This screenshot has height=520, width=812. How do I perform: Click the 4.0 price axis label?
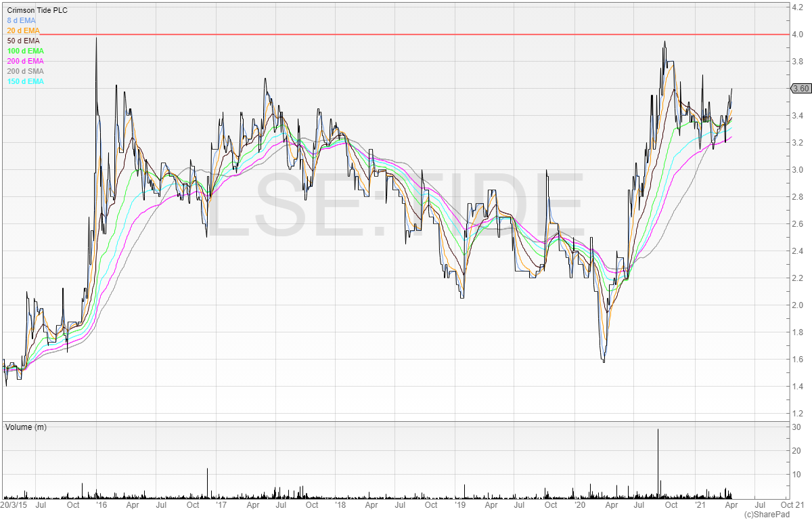click(798, 34)
